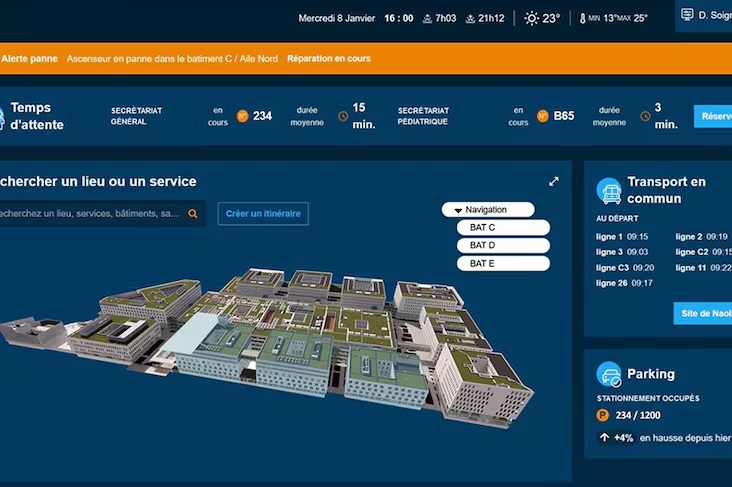Viewport: 732px width, 487px height.
Task: Click Créer un itinéraire button
Action: coord(263,214)
